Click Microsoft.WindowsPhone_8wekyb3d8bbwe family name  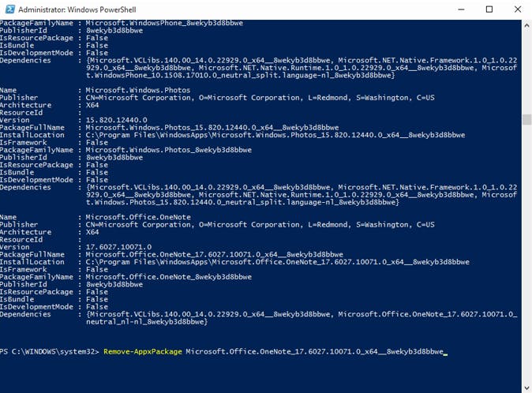[164, 23]
